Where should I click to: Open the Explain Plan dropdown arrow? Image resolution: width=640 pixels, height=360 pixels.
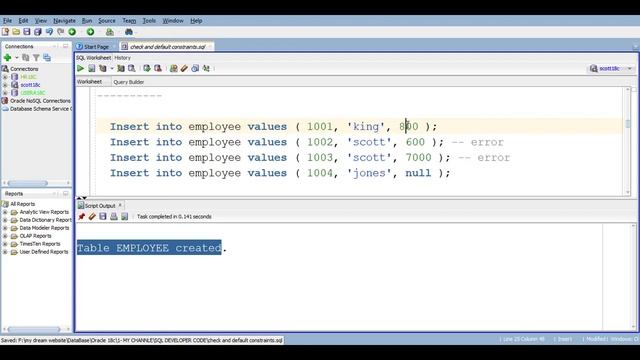click(111, 69)
